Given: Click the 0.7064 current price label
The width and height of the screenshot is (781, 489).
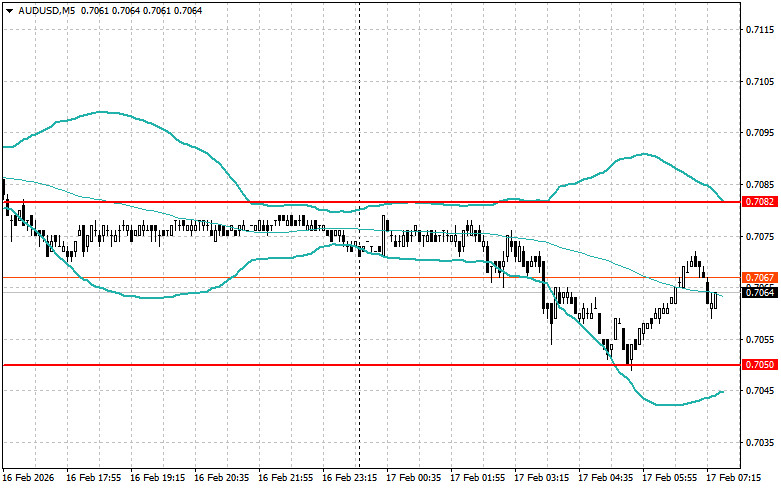Looking at the screenshot, I should tap(760, 292).
